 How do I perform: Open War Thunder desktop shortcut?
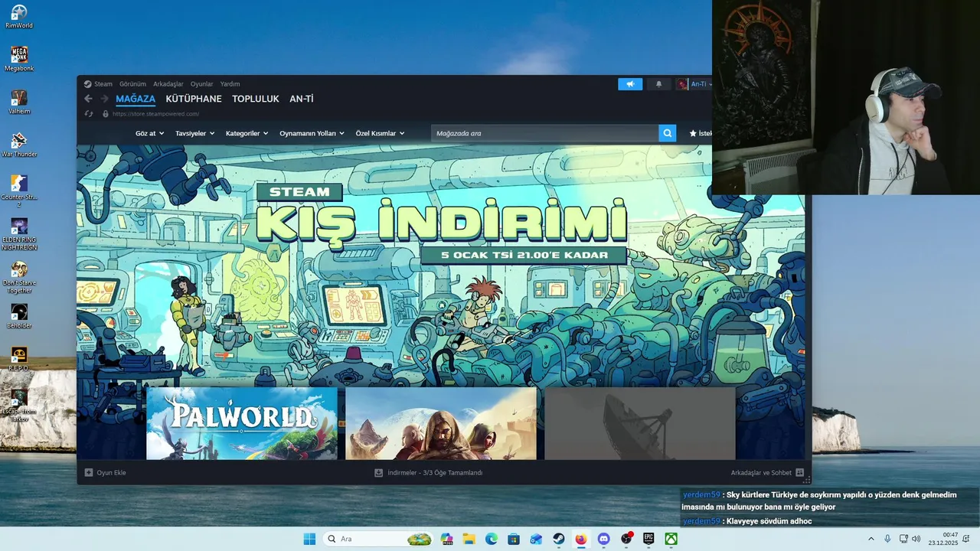pos(19,145)
